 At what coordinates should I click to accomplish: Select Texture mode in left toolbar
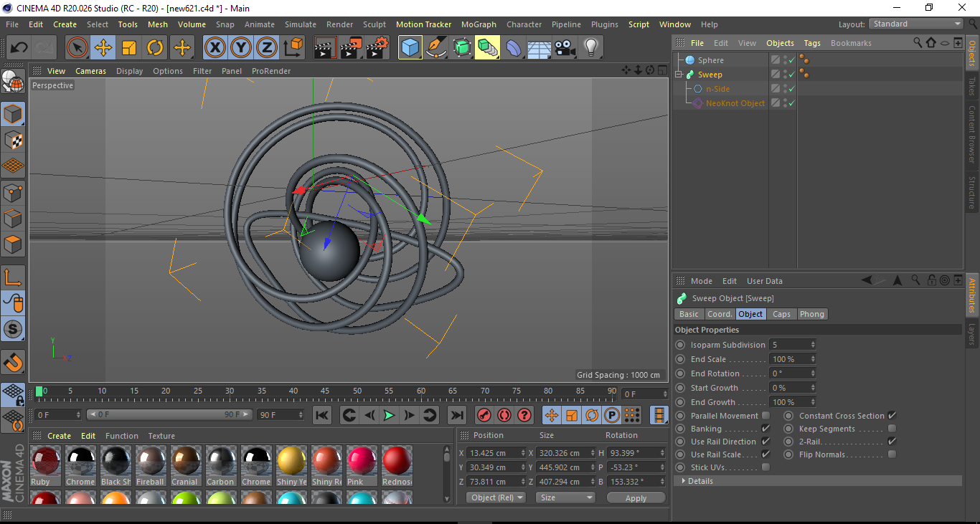tap(13, 140)
